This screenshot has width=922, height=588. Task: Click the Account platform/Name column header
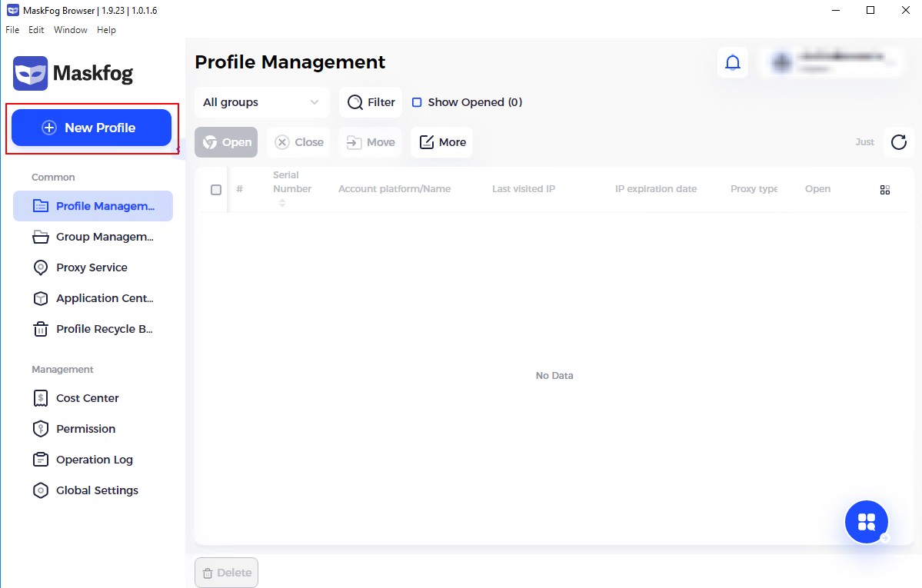click(394, 189)
